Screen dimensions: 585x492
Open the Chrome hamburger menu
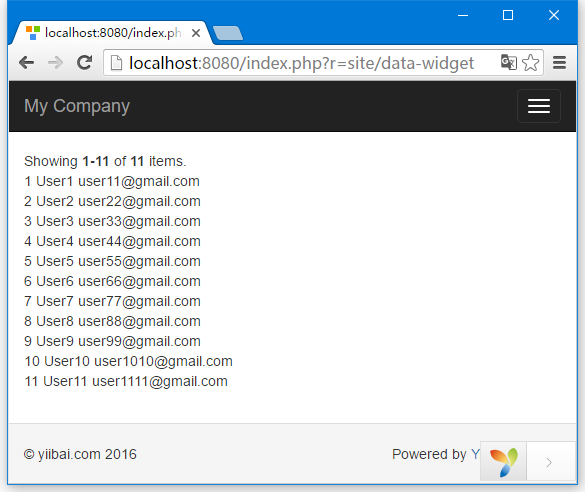(x=559, y=62)
